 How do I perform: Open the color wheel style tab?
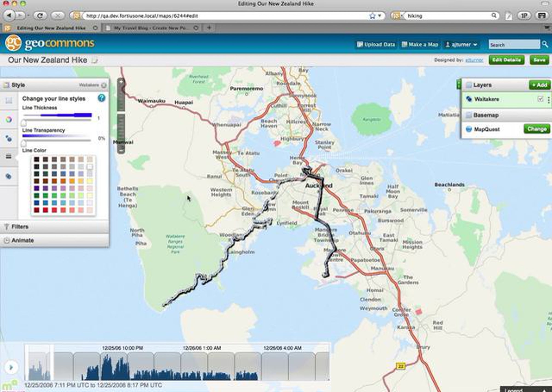point(9,119)
